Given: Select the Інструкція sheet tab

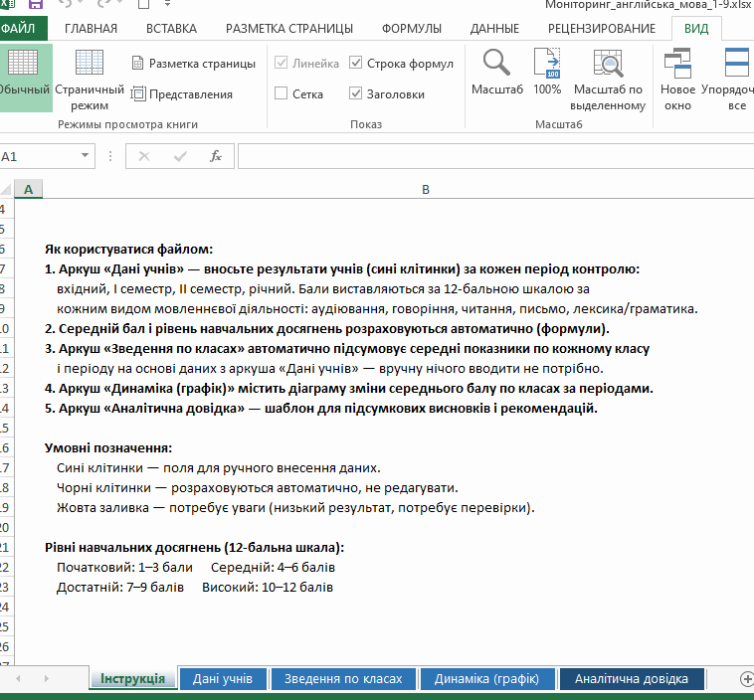Looking at the screenshot, I should (132, 679).
